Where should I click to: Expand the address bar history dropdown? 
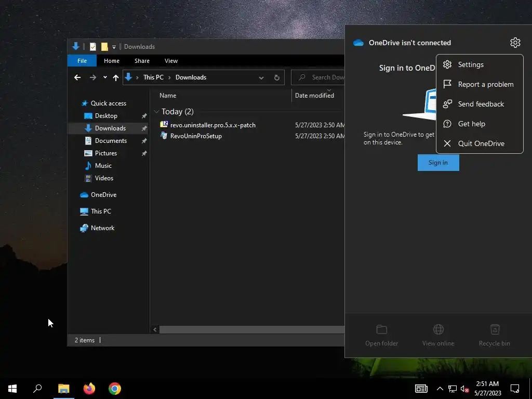coord(261,78)
